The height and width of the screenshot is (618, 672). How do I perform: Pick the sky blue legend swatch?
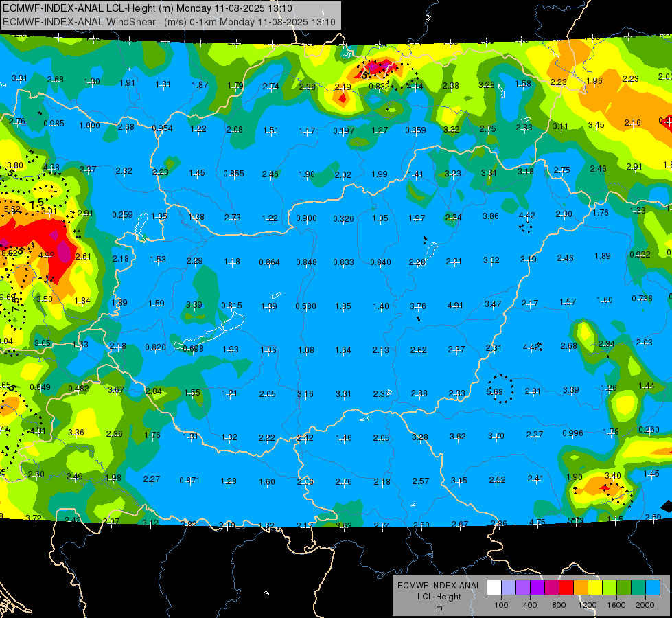pyautogui.click(x=653, y=588)
